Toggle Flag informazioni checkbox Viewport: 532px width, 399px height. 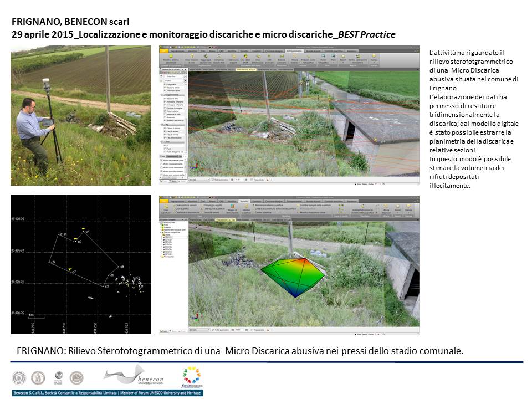(x=165, y=138)
